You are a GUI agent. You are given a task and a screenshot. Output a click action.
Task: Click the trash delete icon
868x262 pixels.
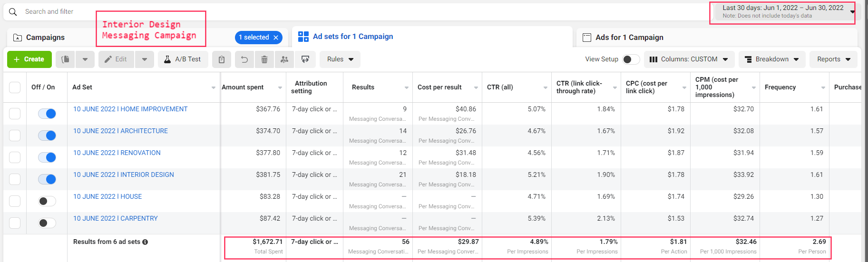264,59
